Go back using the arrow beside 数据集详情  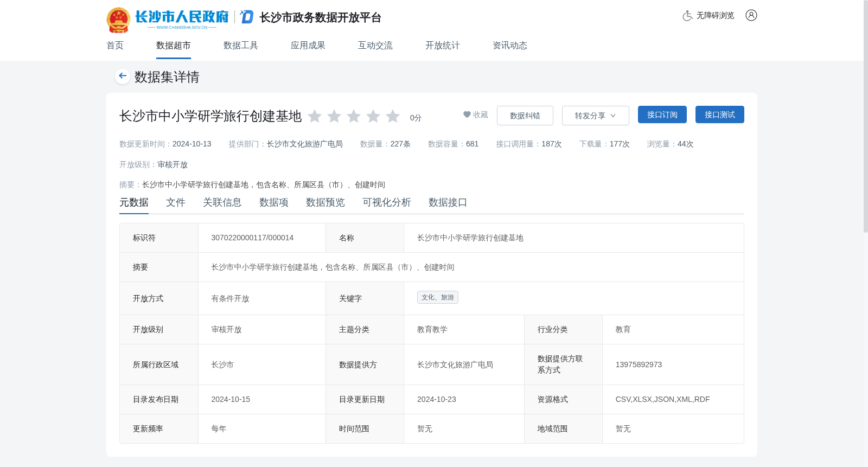pos(123,76)
